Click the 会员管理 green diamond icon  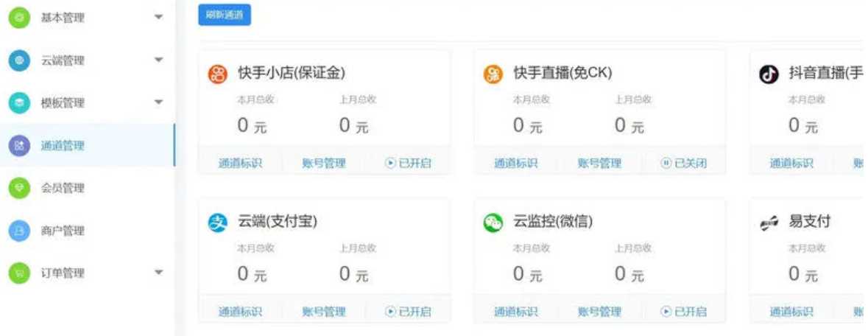pyautogui.click(x=19, y=188)
